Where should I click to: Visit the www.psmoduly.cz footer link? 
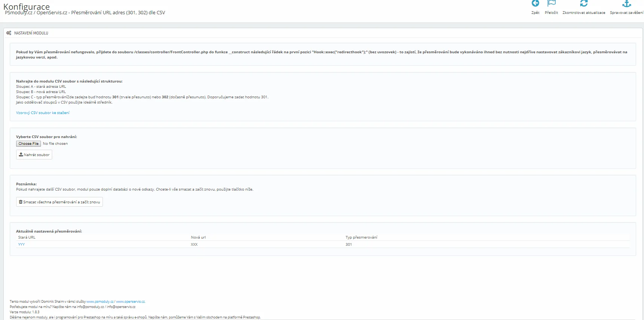[100, 302]
